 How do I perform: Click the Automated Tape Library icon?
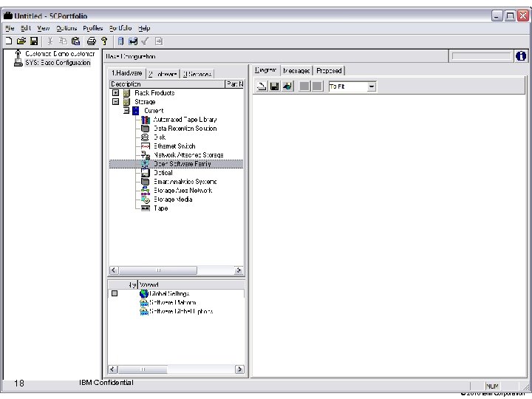[146, 120]
